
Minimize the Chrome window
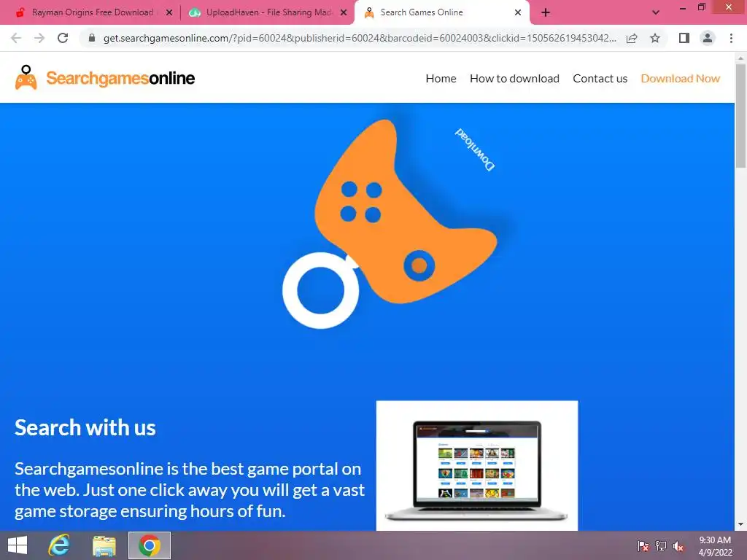click(683, 7)
